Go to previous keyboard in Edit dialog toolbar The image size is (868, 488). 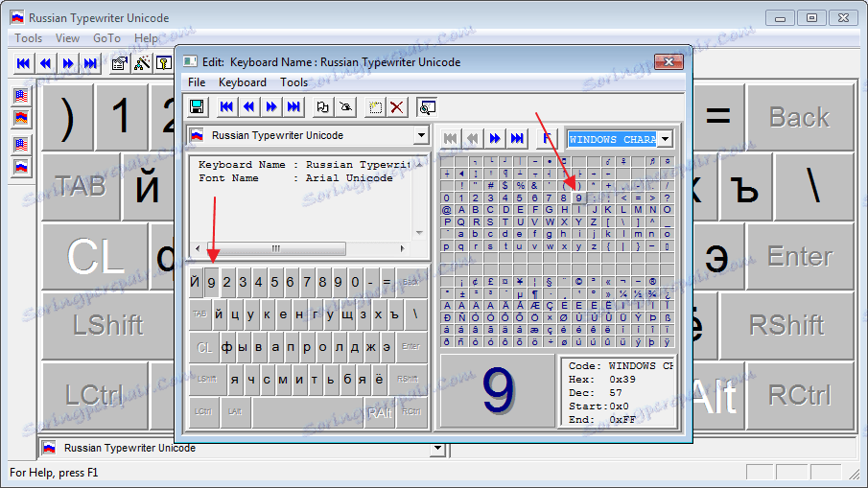248,106
